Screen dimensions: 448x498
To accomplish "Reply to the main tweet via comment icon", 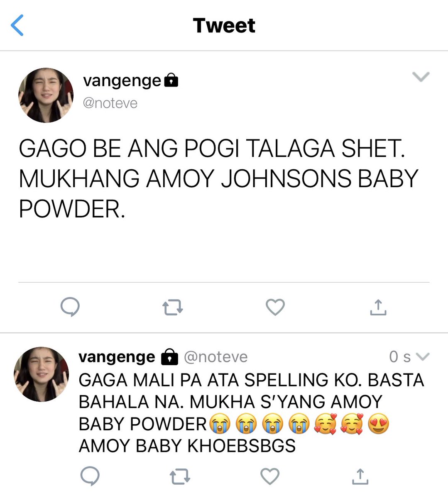I will coord(70,308).
